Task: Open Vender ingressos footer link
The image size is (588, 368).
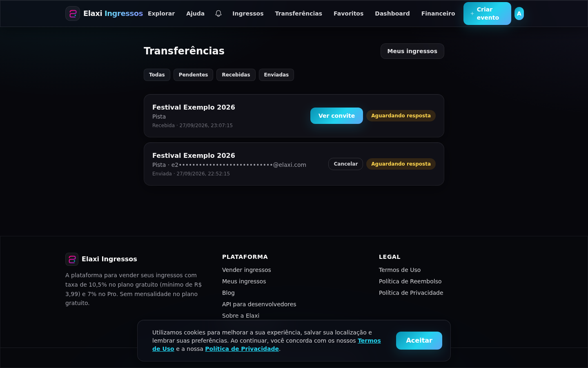Action: coord(247,270)
